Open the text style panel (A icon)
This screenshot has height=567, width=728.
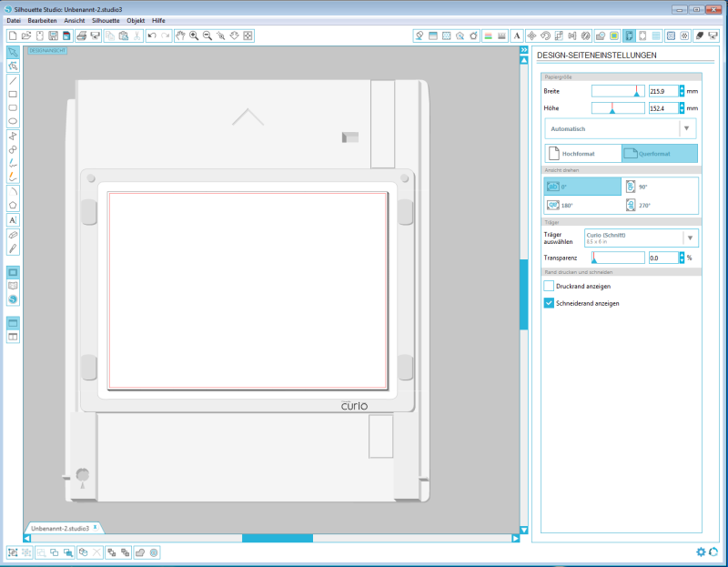(517, 35)
